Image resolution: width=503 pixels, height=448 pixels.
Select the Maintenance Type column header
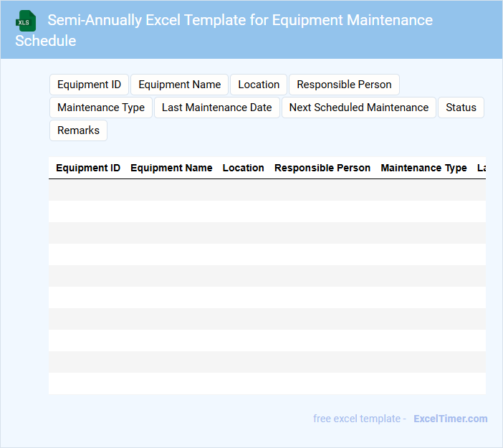coord(423,168)
